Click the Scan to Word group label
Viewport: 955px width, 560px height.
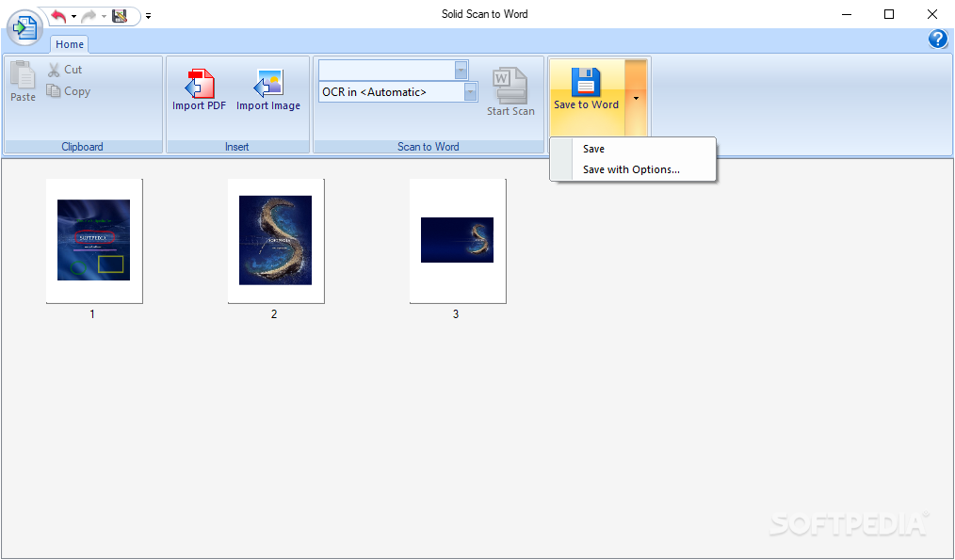[429, 147]
